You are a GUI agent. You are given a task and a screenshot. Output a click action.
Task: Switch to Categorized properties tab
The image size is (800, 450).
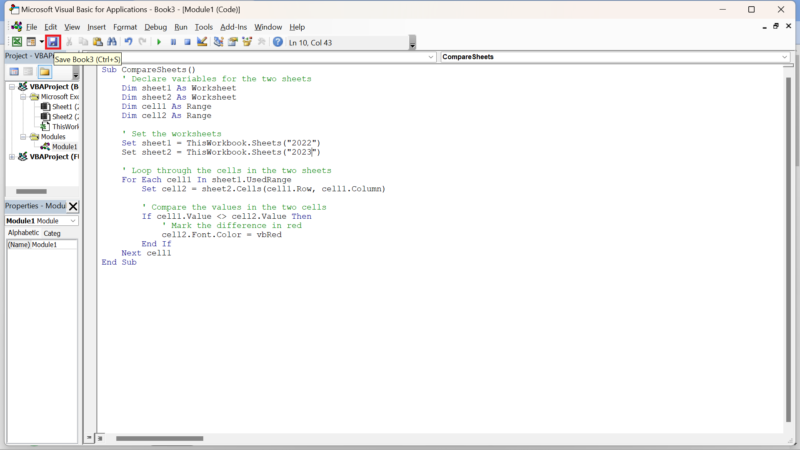click(52, 233)
